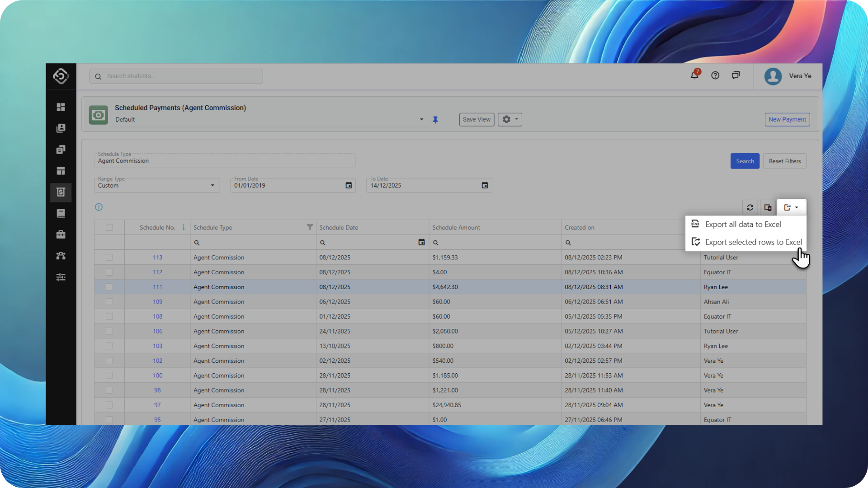868x488 pixels.
Task: Click the New Payment button
Action: pos(787,119)
